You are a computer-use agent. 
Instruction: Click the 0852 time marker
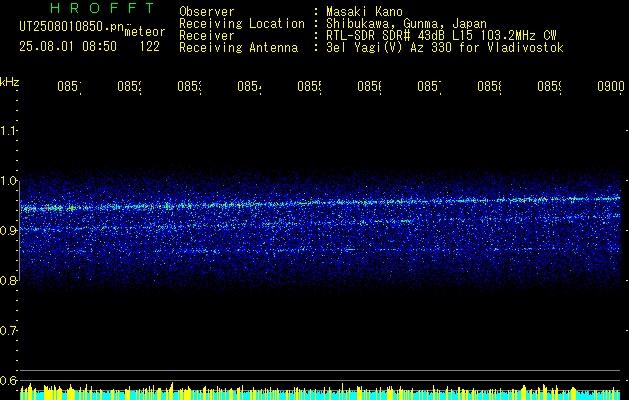(130, 86)
